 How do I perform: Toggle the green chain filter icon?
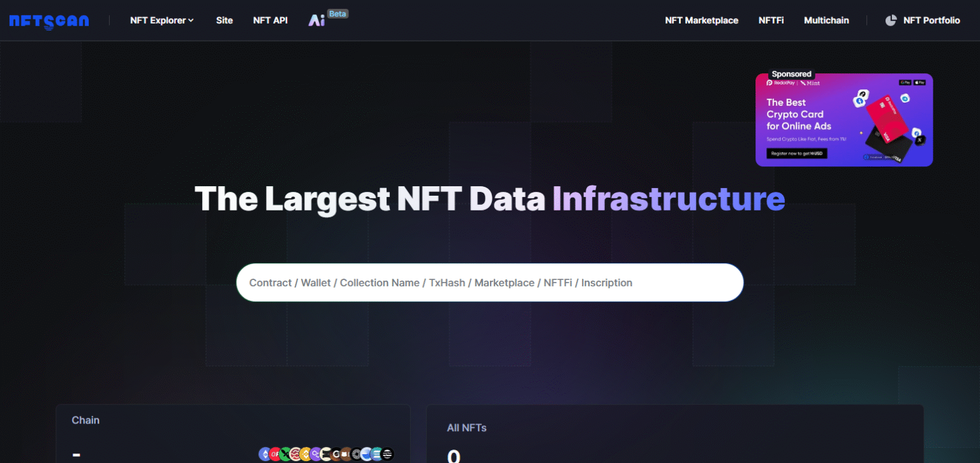click(x=285, y=453)
